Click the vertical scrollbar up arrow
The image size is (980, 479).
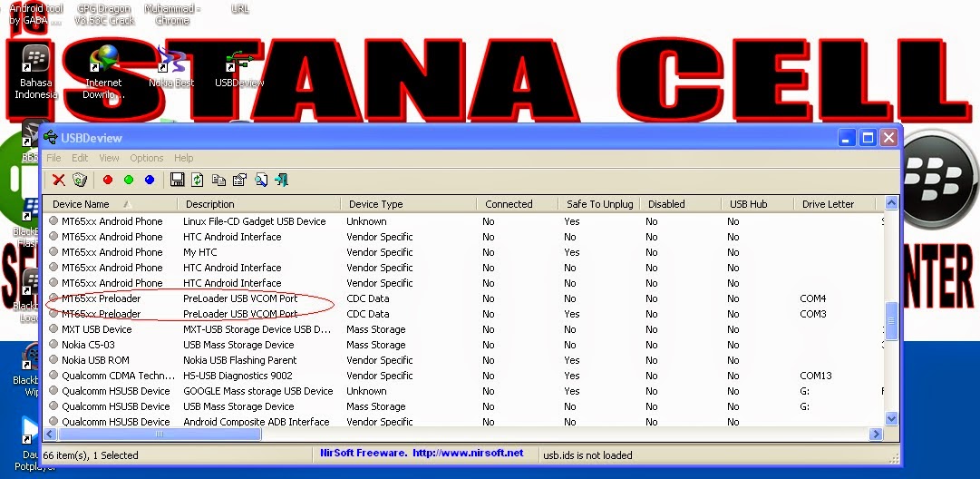coord(891,202)
